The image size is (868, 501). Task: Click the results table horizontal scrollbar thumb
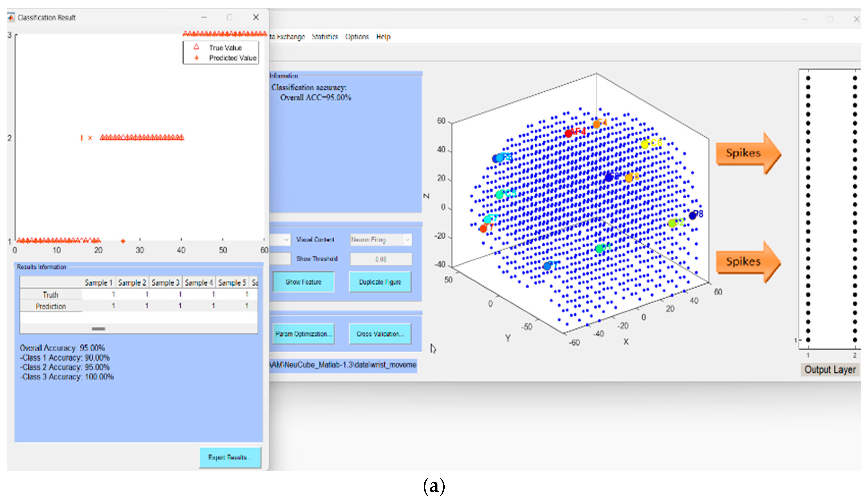point(98,329)
